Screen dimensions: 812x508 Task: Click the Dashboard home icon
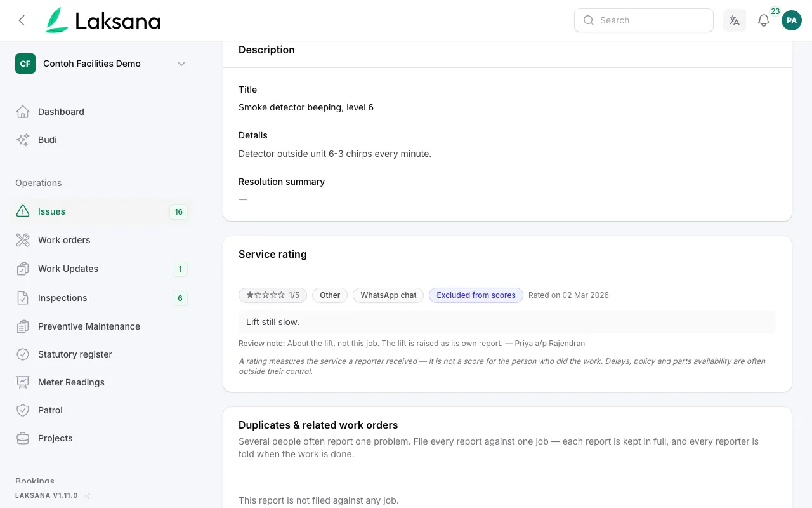(x=23, y=112)
